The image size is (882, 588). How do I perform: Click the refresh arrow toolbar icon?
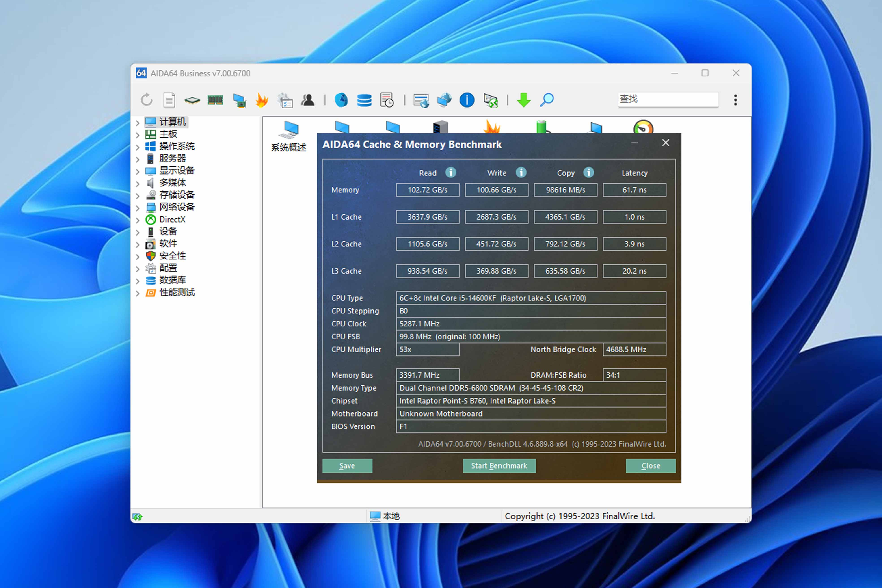147,100
